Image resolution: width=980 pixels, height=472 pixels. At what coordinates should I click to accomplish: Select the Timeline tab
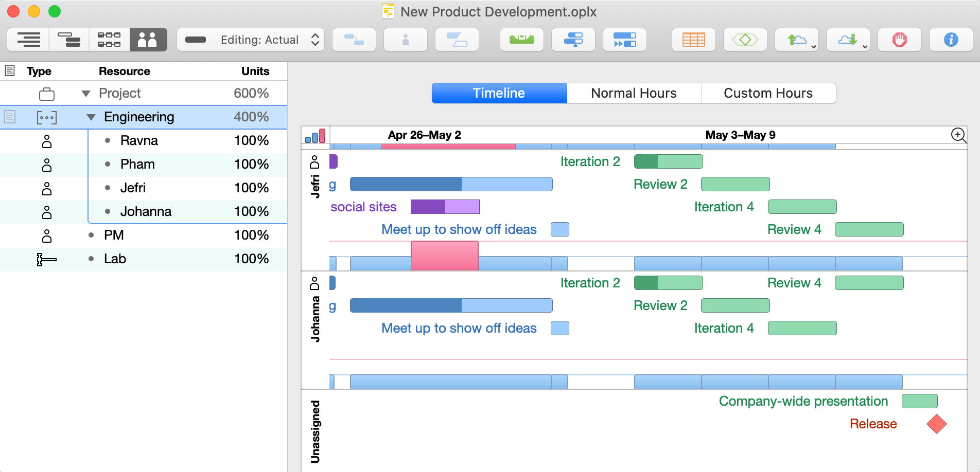point(499,93)
